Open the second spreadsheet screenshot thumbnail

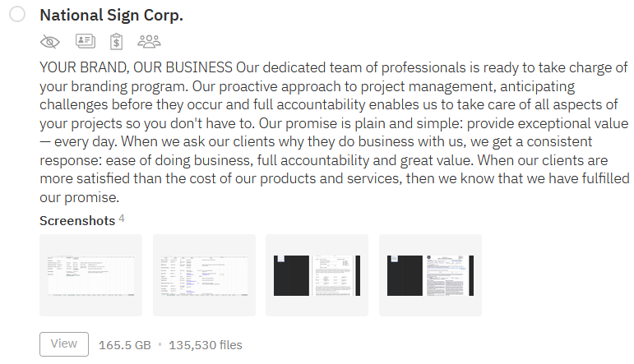tap(204, 275)
